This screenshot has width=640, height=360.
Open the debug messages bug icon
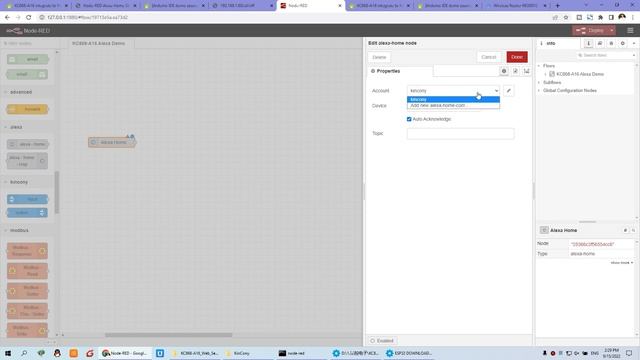[x=611, y=43]
